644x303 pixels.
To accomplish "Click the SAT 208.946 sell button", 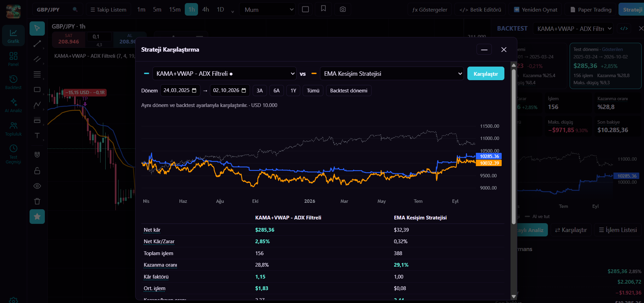I will pos(69,39).
